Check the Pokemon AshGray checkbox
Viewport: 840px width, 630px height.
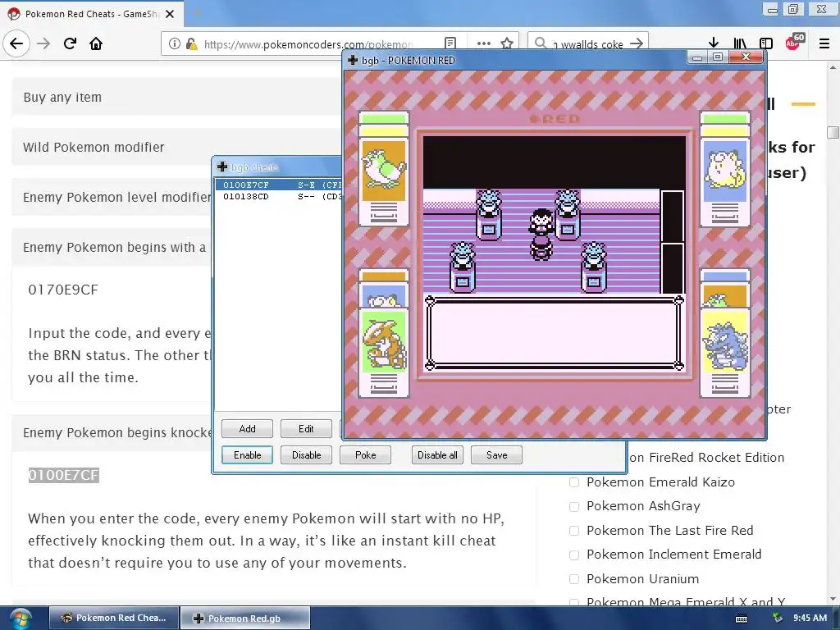[574, 506]
